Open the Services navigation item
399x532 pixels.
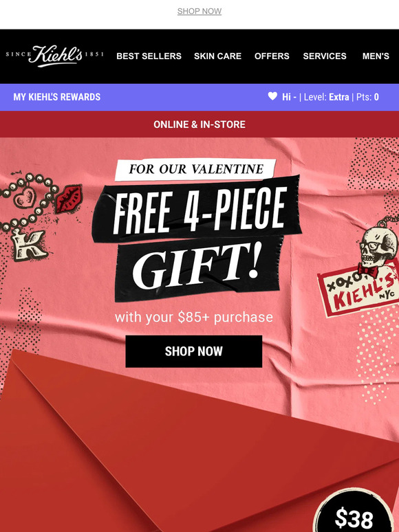(325, 56)
